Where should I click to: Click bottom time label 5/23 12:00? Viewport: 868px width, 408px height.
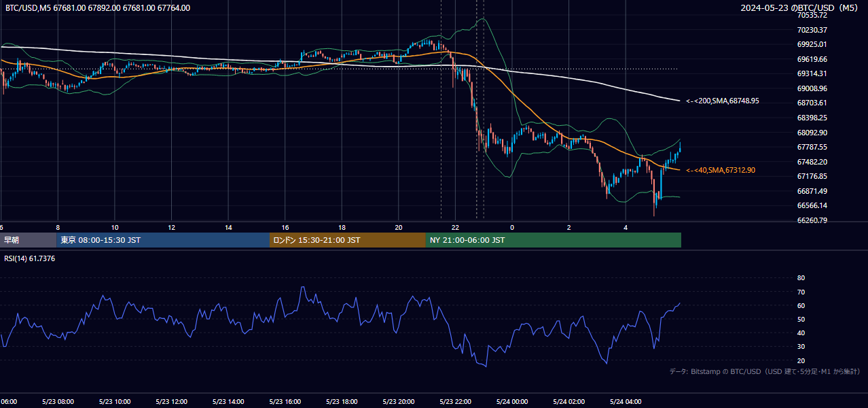click(171, 402)
